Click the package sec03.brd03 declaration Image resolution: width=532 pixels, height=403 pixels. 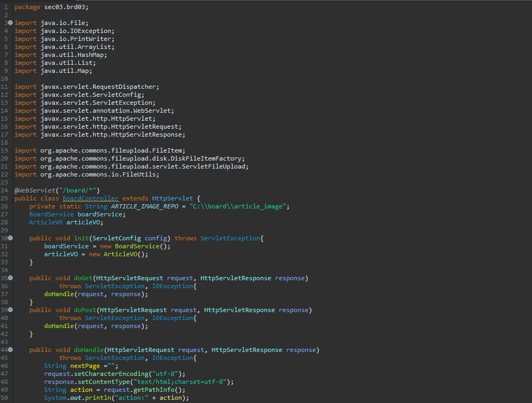tap(51, 7)
